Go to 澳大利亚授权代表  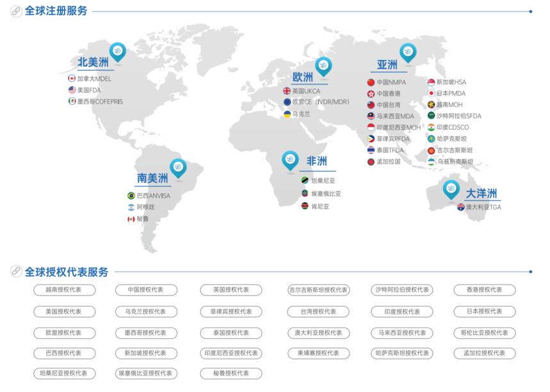318,333
